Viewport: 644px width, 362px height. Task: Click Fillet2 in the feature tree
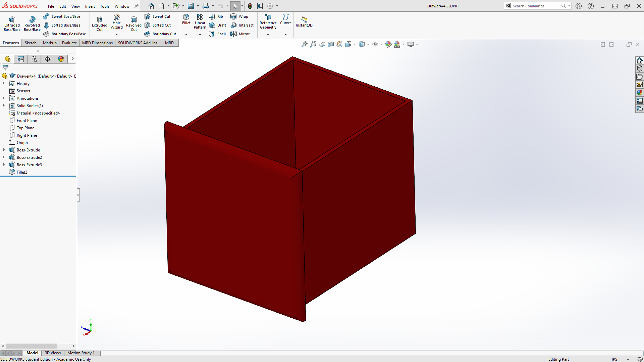click(x=21, y=172)
